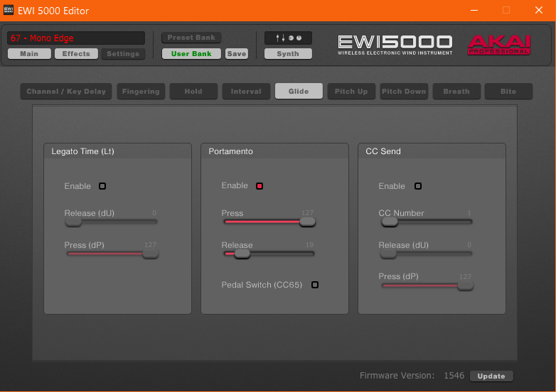Click the AKAI Professional logo

pyautogui.click(x=499, y=45)
